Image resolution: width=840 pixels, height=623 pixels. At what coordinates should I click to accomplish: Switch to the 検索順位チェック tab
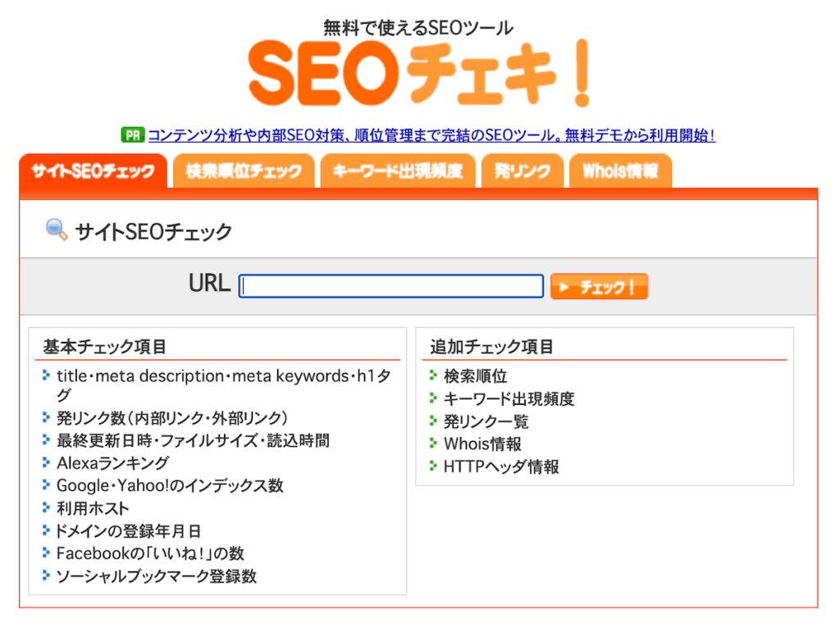(244, 172)
